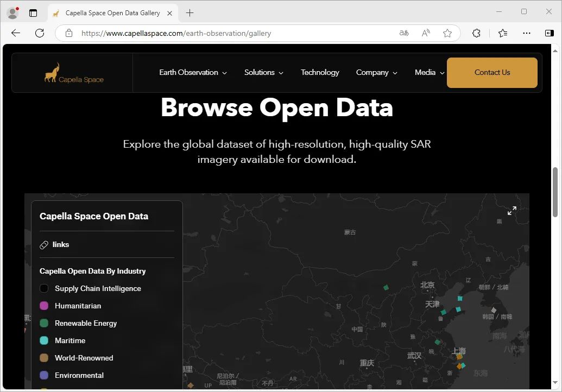
Task: Select the Humanitarian legend label
Action: (78, 306)
